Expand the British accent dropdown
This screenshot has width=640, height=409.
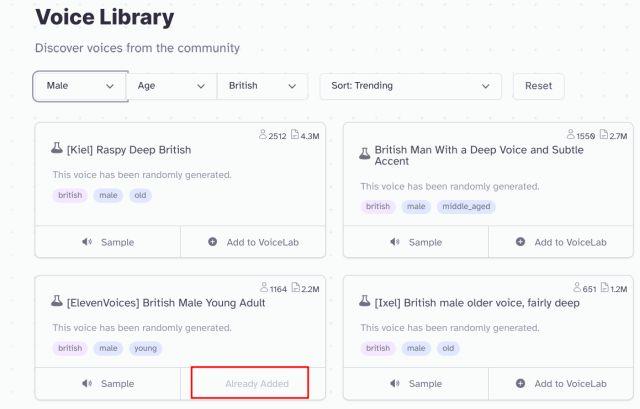[262, 86]
